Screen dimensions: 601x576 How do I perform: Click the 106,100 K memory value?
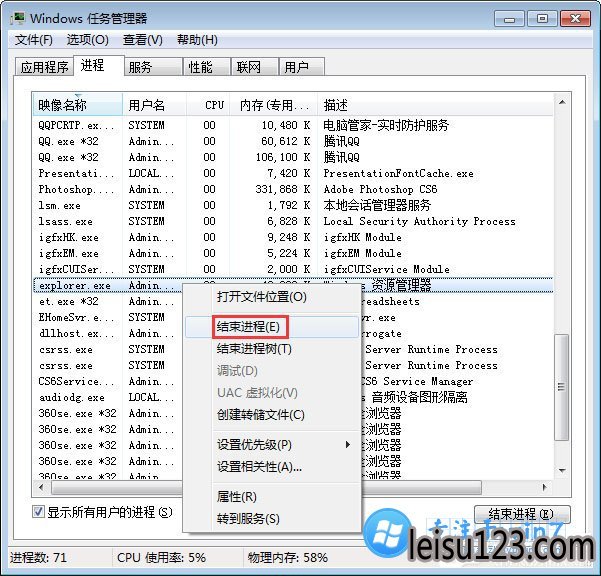tap(283, 157)
